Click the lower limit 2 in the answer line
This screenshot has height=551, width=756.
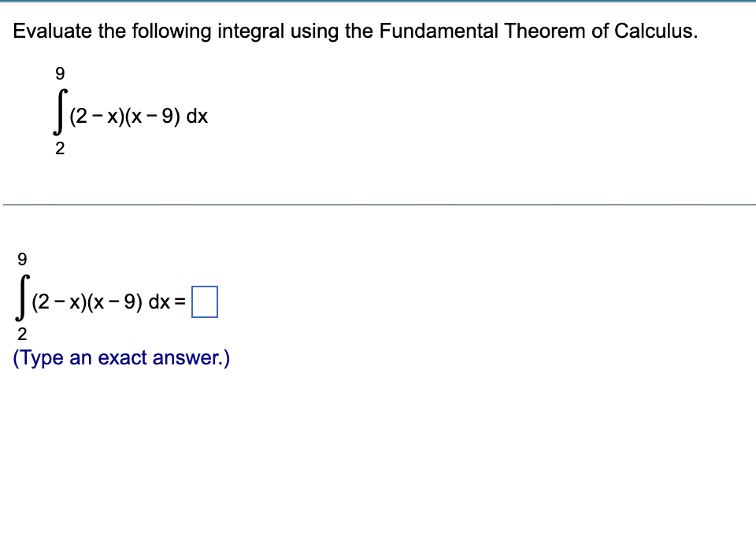[x=23, y=334]
